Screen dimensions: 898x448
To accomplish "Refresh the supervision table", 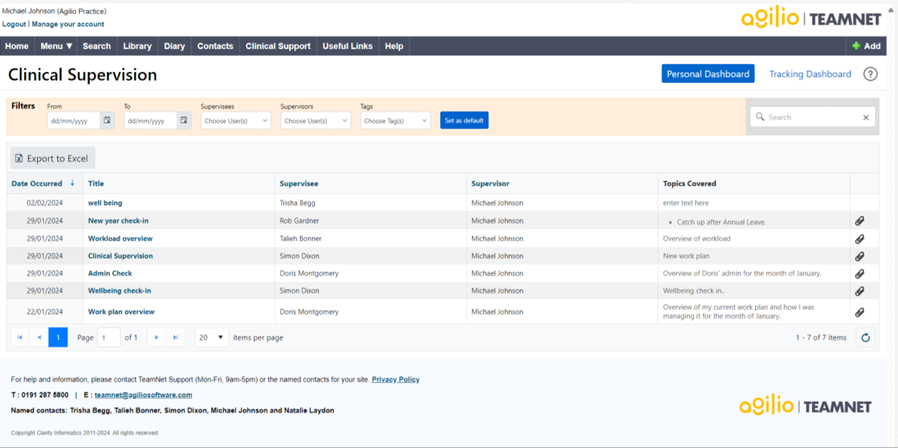I will point(865,338).
